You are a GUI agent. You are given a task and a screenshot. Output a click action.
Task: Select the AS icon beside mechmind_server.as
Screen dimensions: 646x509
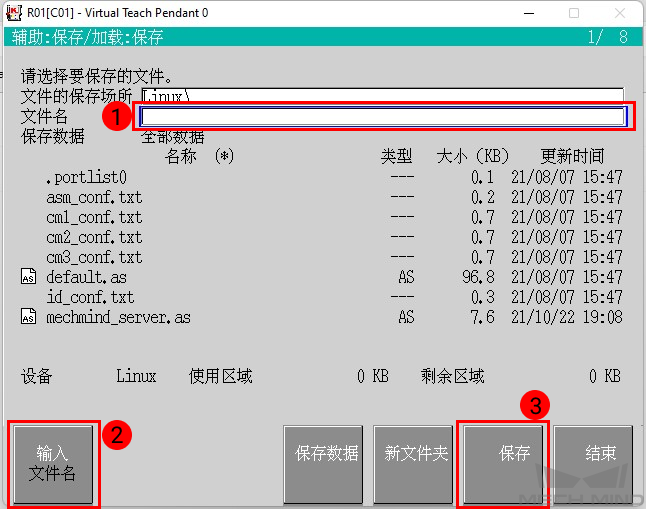28,317
